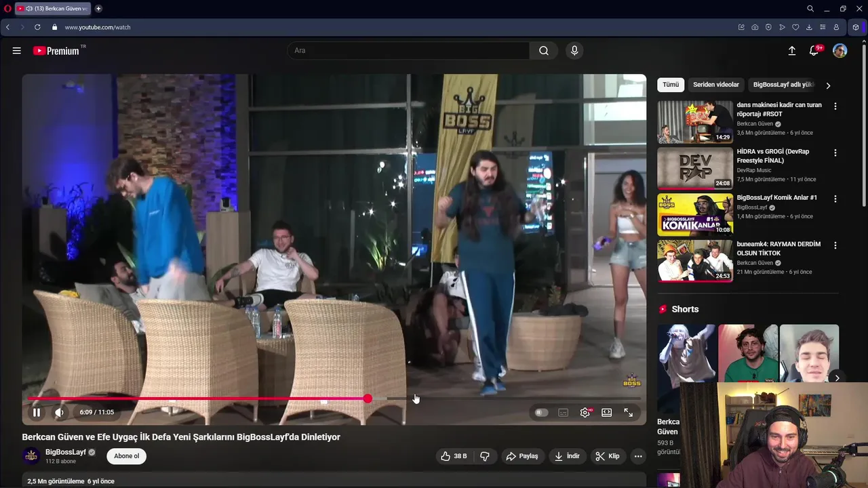The width and height of the screenshot is (868, 488).
Task: Go back in browser history
Action: 7,27
